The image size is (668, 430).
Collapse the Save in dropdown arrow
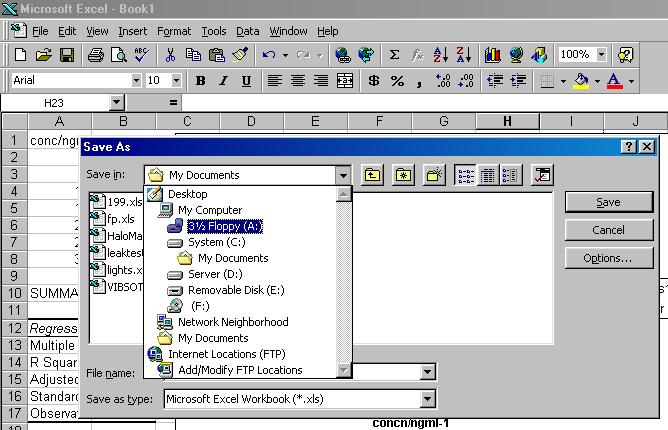pyautogui.click(x=343, y=175)
